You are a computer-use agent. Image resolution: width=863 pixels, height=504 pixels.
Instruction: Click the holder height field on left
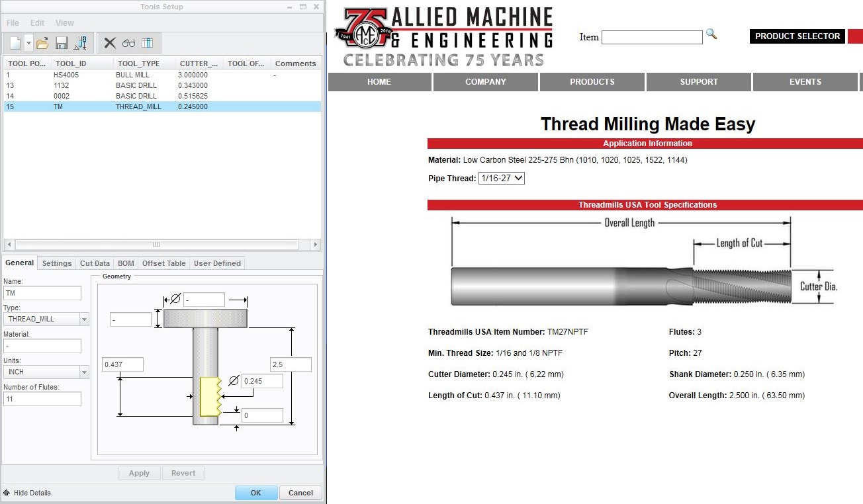click(130, 319)
